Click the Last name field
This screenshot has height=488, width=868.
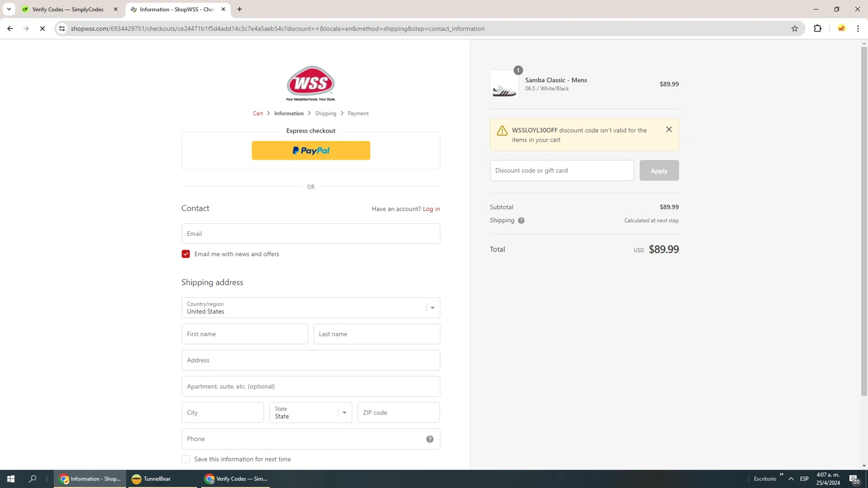pos(377,334)
